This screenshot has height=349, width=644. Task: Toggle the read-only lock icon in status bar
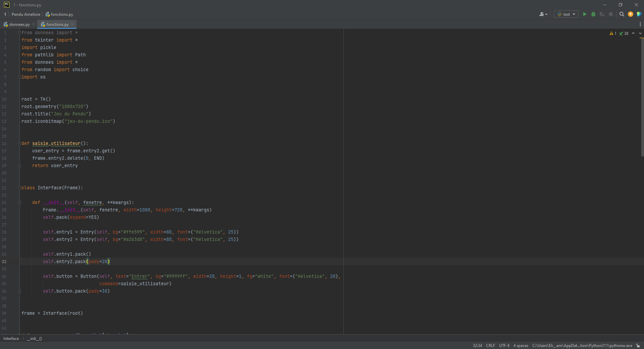point(638,346)
